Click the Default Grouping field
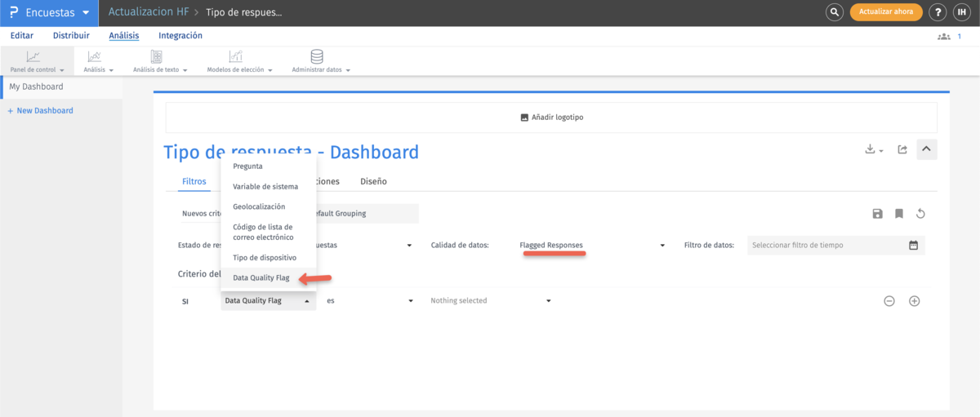Image resolution: width=980 pixels, height=417 pixels. coord(367,214)
